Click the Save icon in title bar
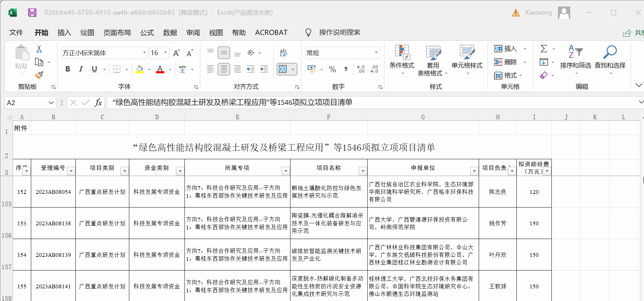 point(32,13)
